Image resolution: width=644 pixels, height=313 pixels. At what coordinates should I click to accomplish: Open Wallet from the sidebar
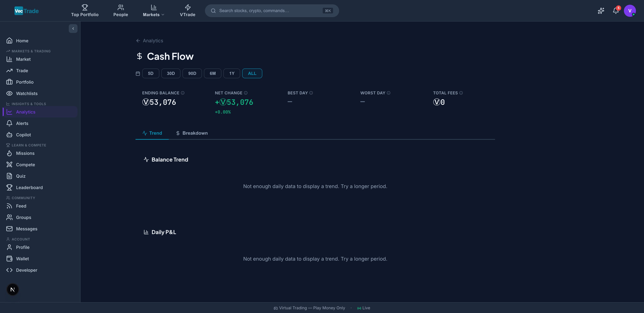pyautogui.click(x=40, y=259)
